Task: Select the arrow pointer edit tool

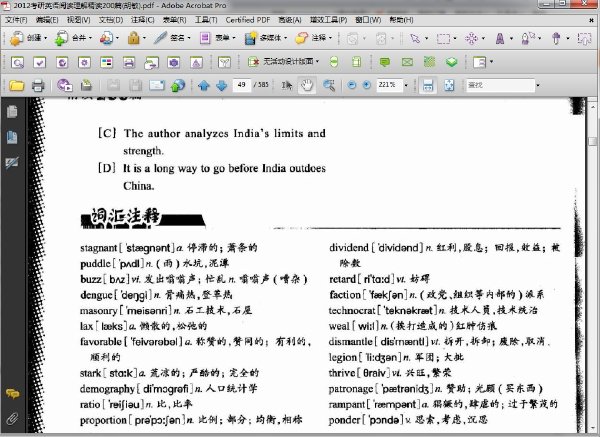Action: [x=415, y=38]
